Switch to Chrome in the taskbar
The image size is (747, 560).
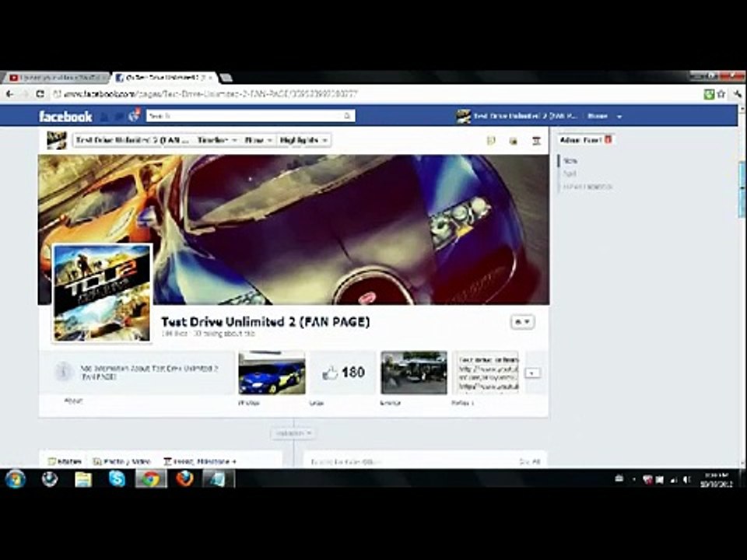pyautogui.click(x=151, y=479)
